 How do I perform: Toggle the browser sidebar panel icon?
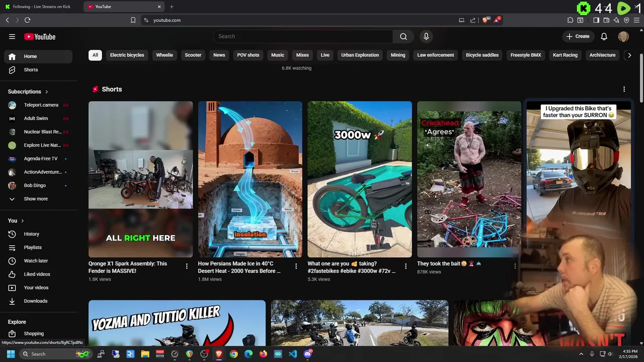[596, 20]
